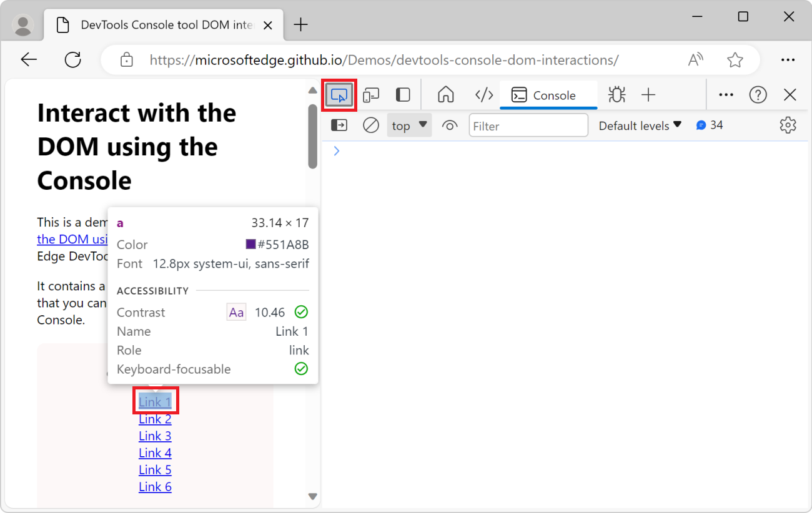Open the Issues bug icon

pyautogui.click(x=616, y=94)
